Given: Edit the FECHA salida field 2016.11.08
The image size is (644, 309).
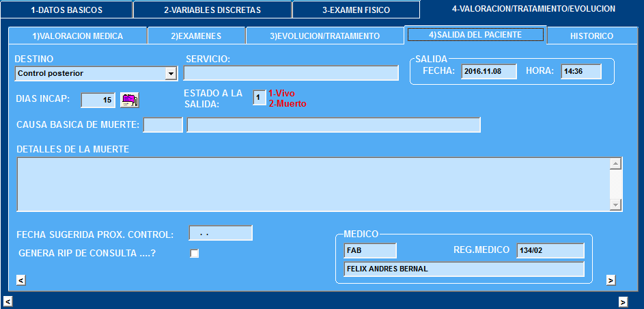Looking at the screenshot, I should 489,71.
